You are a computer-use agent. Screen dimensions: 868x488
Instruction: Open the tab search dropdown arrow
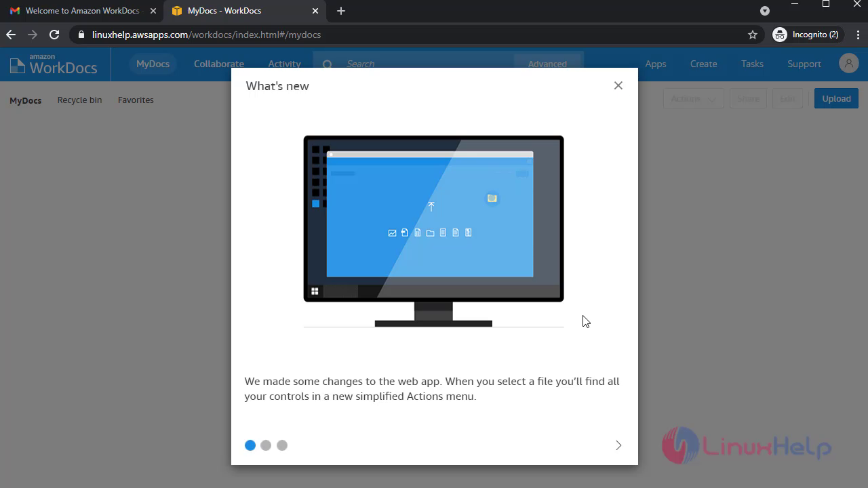click(765, 11)
